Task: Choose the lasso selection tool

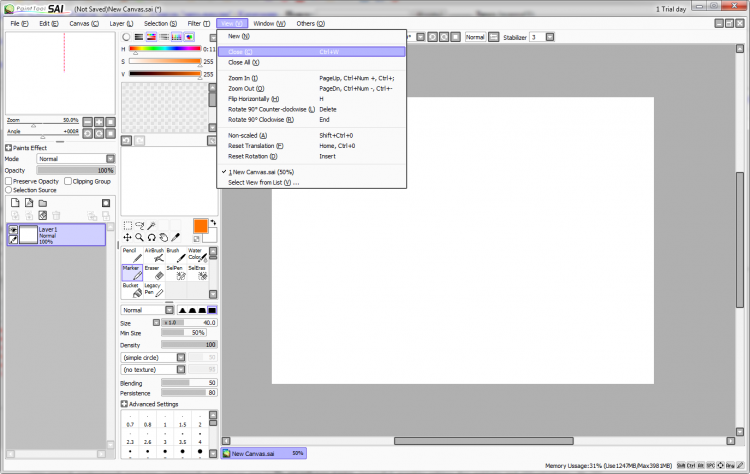Action: tap(140, 225)
